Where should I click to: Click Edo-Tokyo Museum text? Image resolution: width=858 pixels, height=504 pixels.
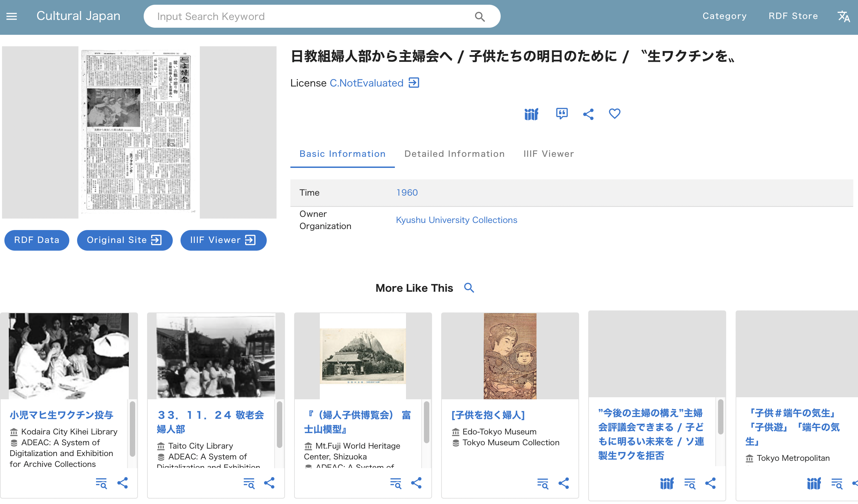(x=499, y=431)
